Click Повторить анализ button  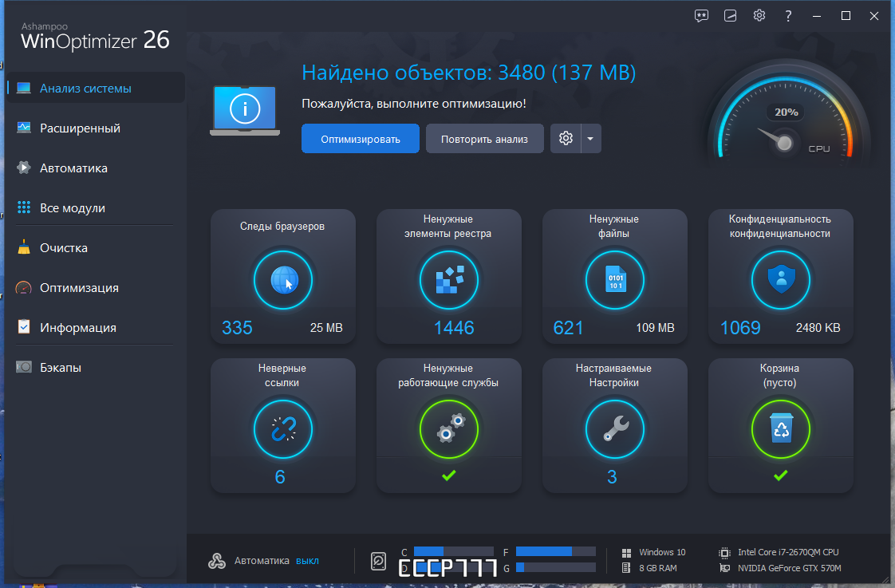point(485,139)
